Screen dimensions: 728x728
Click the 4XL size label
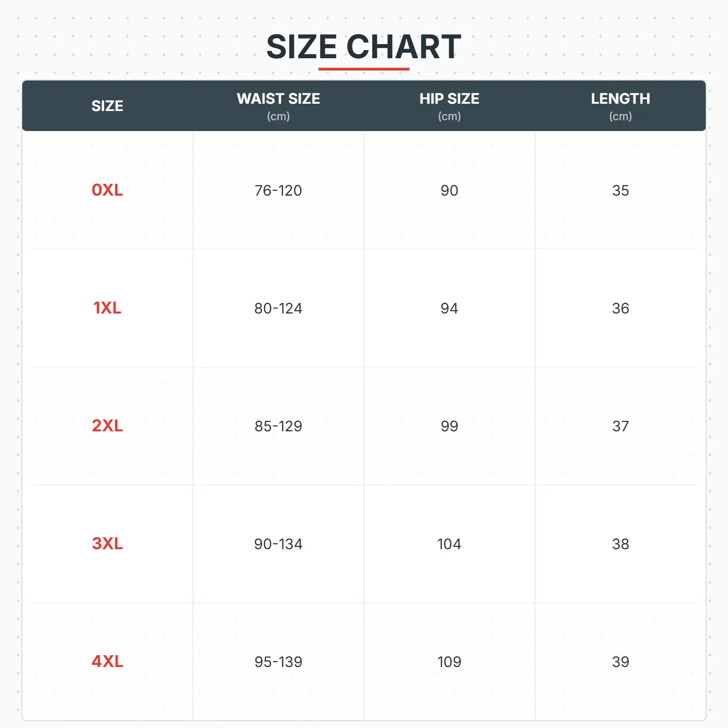107,662
